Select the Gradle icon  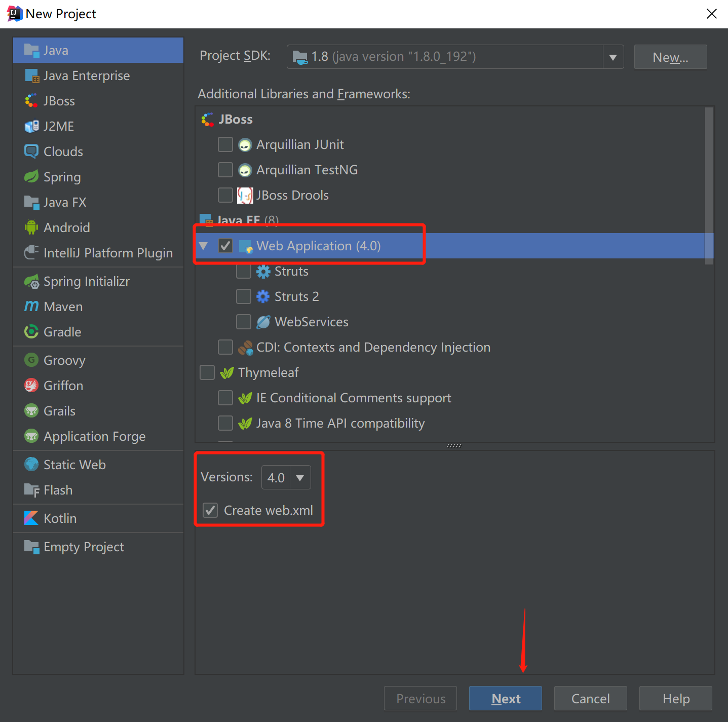pos(31,332)
